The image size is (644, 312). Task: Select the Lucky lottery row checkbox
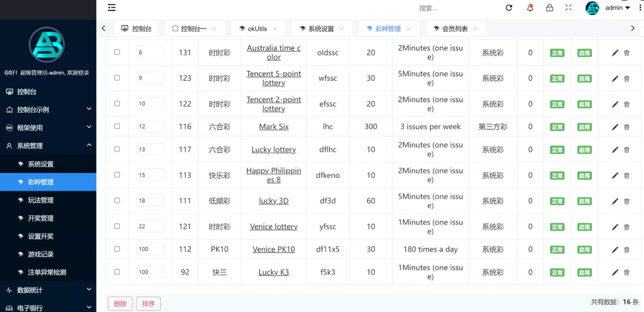pos(117,149)
